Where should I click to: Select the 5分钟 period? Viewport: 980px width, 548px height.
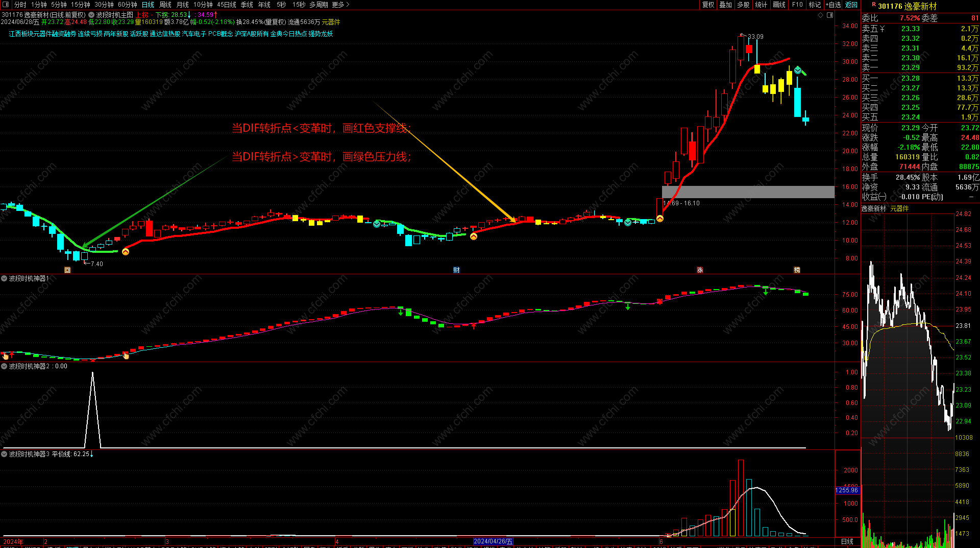click(59, 5)
